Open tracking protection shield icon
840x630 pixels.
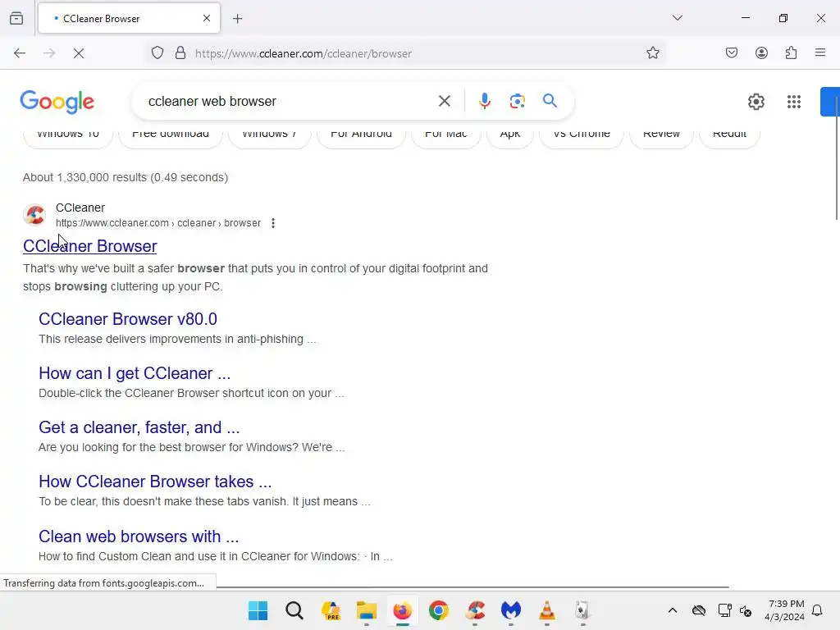point(157,53)
